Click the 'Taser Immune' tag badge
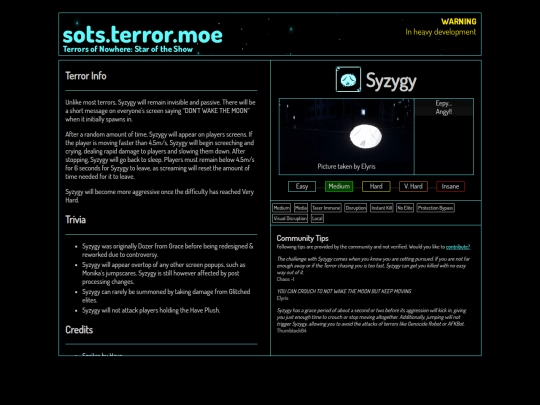The height and width of the screenshot is (405, 540). coord(326,208)
